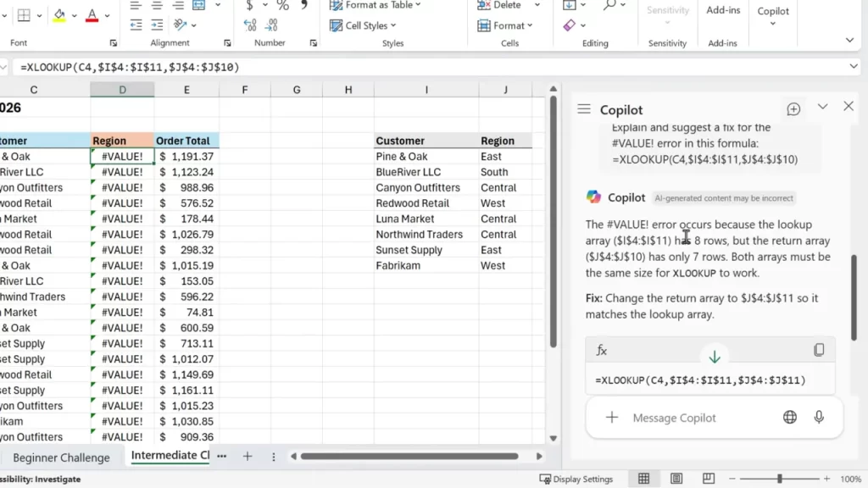Viewport: 868px width, 488px height.
Task: Expand the Copilot ribbon dropdown
Action: pyautogui.click(x=772, y=23)
